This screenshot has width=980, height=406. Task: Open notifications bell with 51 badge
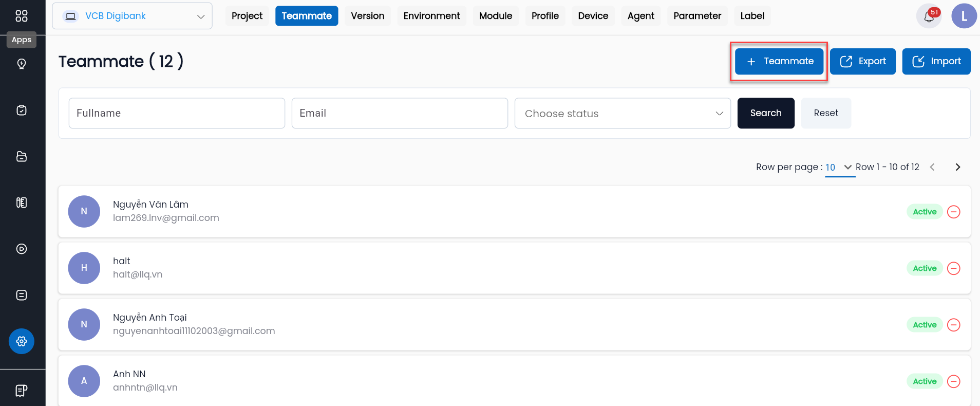tap(929, 16)
